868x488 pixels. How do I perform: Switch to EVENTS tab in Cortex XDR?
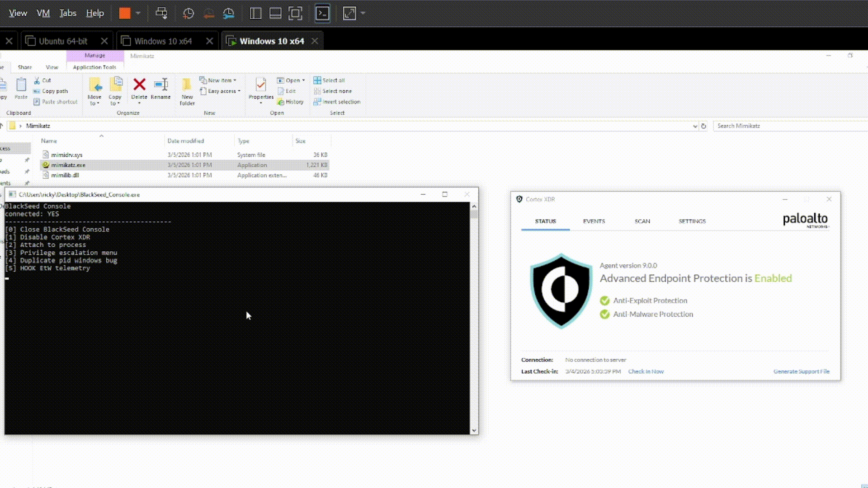click(594, 221)
